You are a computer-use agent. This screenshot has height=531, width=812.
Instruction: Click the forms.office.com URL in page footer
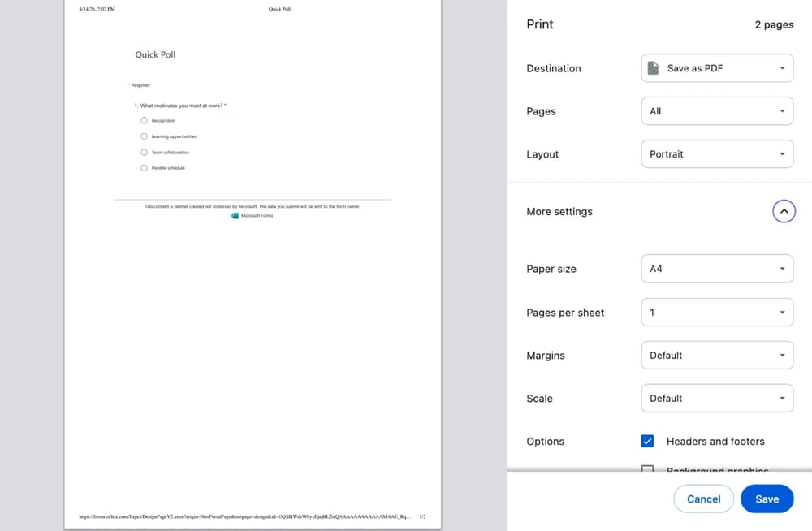(x=244, y=516)
